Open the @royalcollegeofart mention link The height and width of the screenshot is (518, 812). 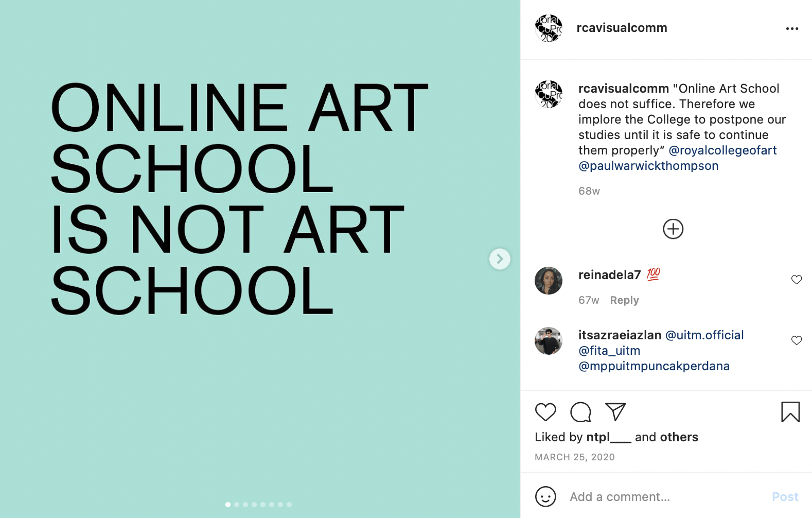click(x=722, y=150)
